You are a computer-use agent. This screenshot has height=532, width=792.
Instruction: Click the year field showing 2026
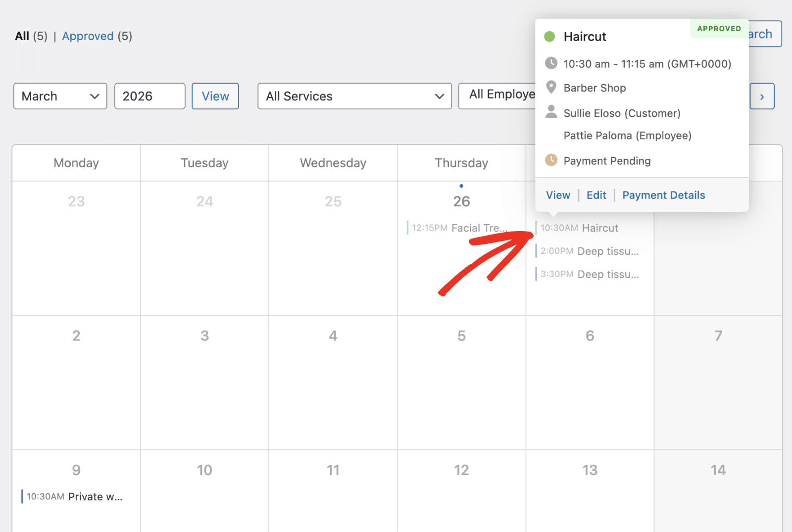(149, 96)
